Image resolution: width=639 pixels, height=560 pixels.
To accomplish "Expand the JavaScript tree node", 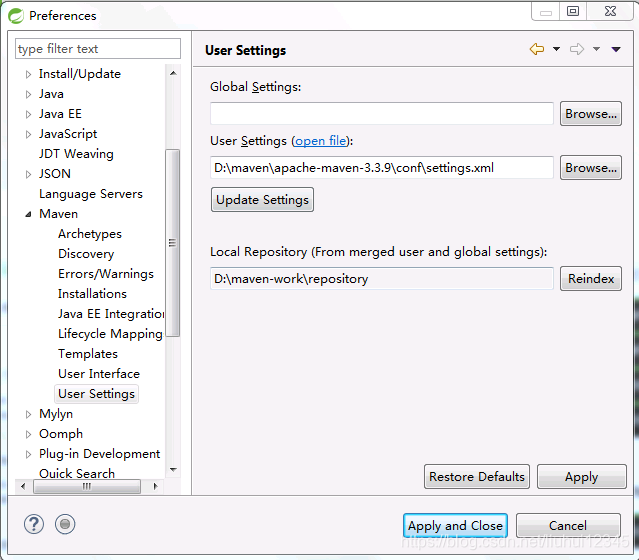I will tap(28, 134).
